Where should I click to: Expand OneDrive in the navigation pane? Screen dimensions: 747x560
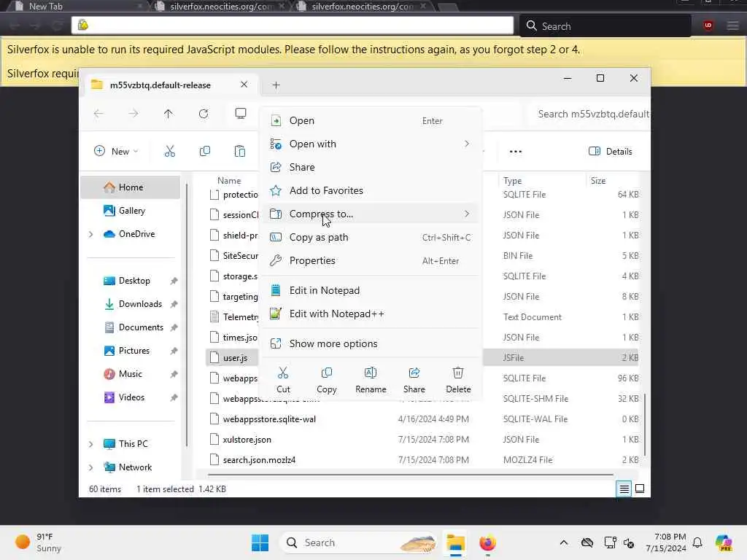(91, 234)
